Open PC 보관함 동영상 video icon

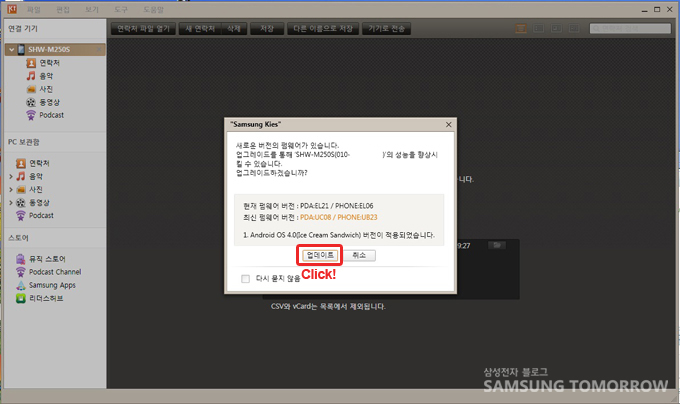(x=21, y=202)
